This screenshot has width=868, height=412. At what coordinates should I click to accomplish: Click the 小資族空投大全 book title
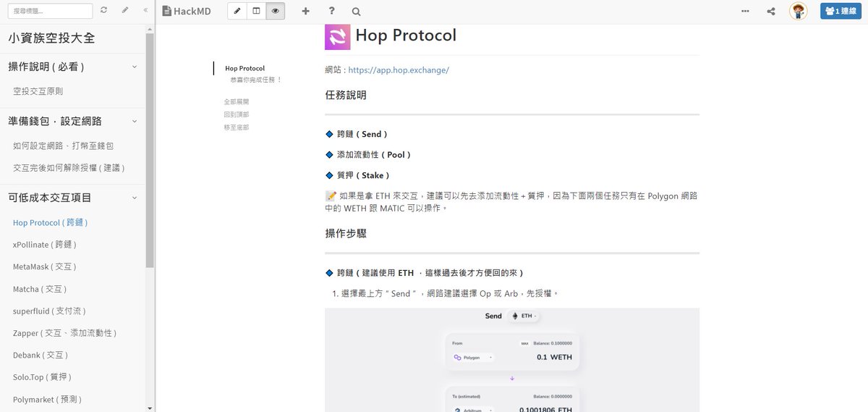pyautogui.click(x=51, y=38)
